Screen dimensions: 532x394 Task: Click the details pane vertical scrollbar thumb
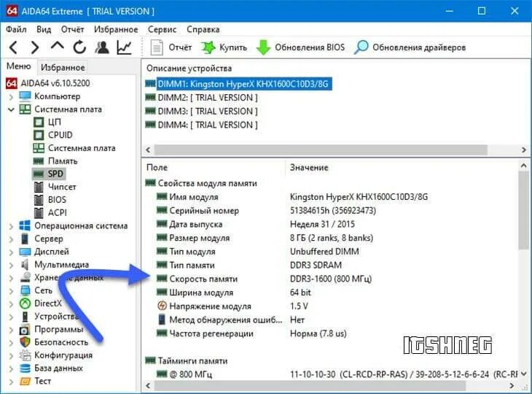click(x=523, y=211)
